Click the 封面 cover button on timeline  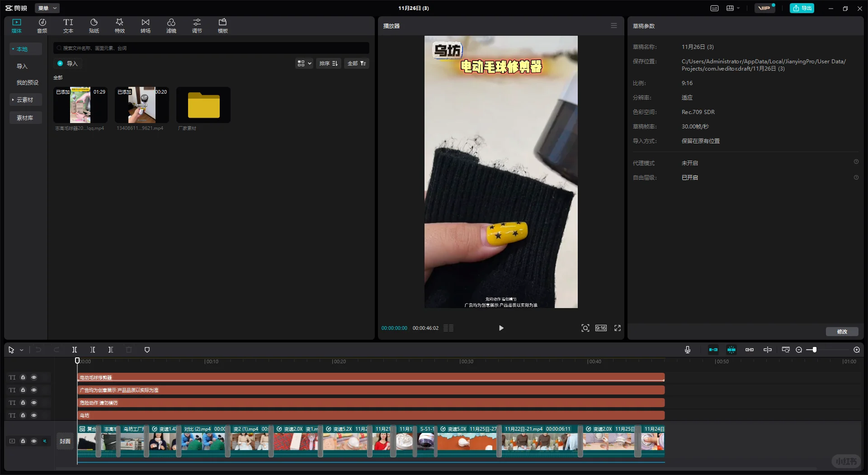pyautogui.click(x=65, y=441)
